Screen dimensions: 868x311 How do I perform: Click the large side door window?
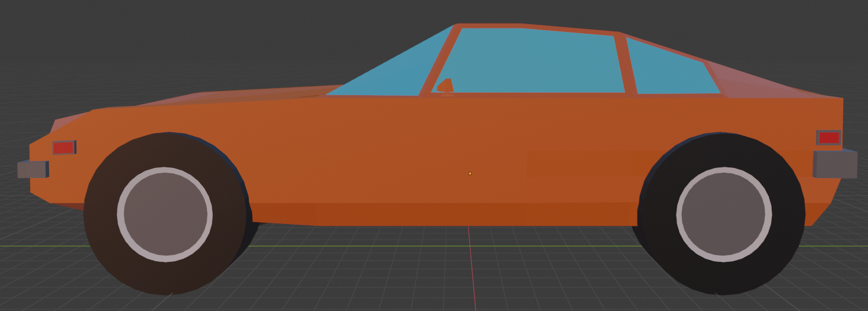click(532, 62)
